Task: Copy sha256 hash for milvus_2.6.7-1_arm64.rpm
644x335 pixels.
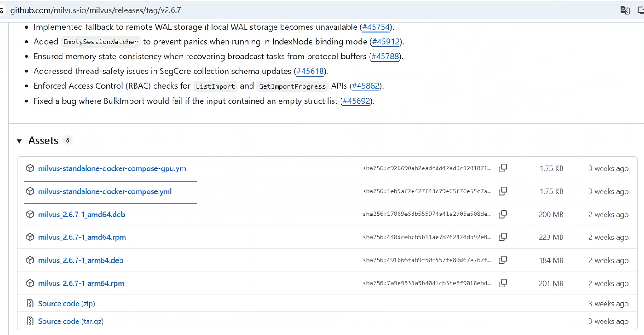Action: click(x=503, y=283)
